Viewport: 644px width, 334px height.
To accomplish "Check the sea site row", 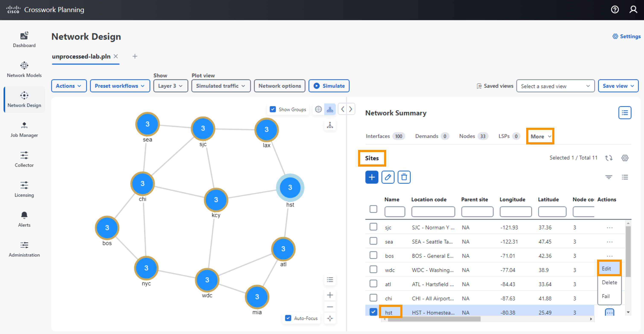I will coord(373,241).
